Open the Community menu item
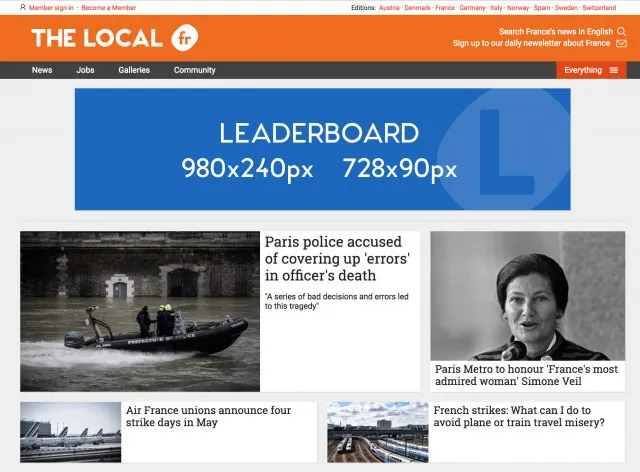Viewport: 640px width, 472px height. coord(195,70)
